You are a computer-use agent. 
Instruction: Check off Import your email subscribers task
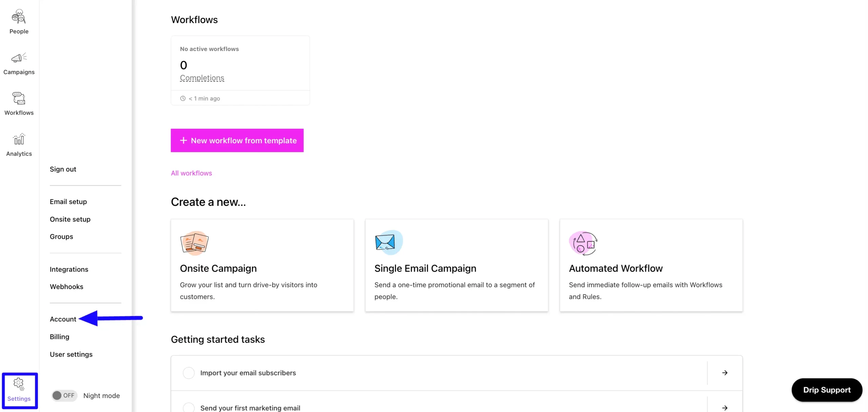pyautogui.click(x=189, y=373)
